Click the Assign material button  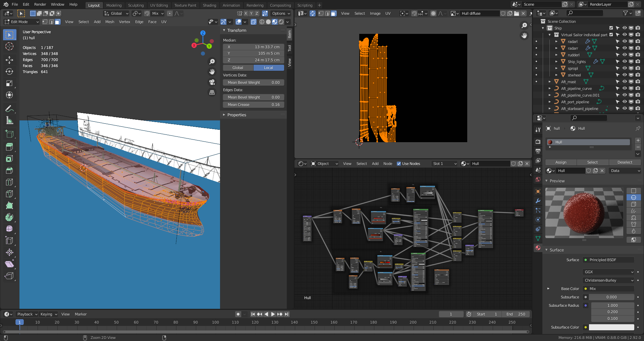tap(561, 162)
